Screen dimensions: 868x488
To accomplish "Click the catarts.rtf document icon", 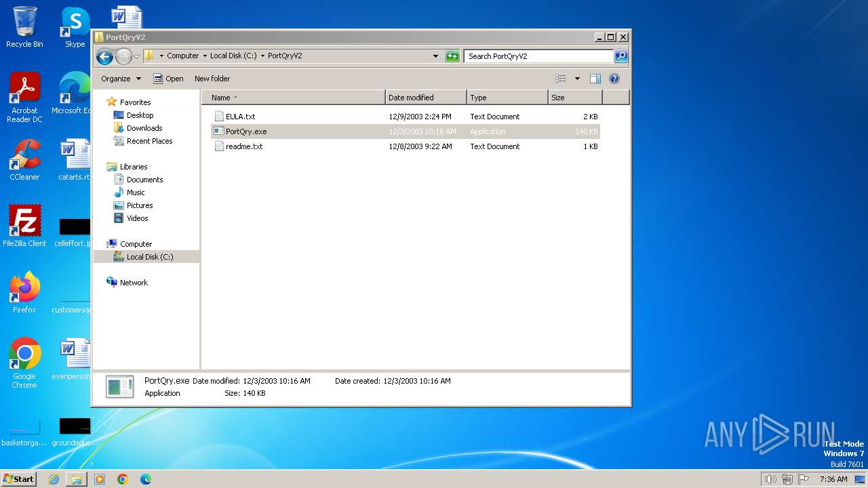I will coord(75,155).
